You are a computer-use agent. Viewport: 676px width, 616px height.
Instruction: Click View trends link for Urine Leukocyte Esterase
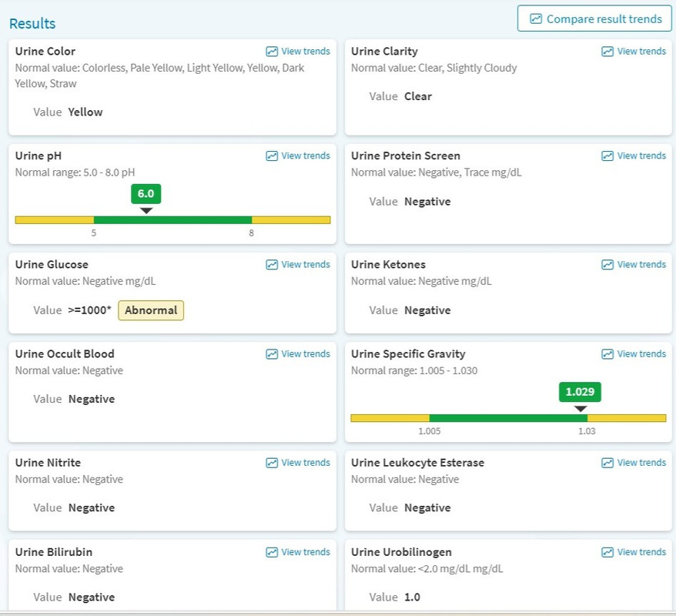(x=641, y=463)
